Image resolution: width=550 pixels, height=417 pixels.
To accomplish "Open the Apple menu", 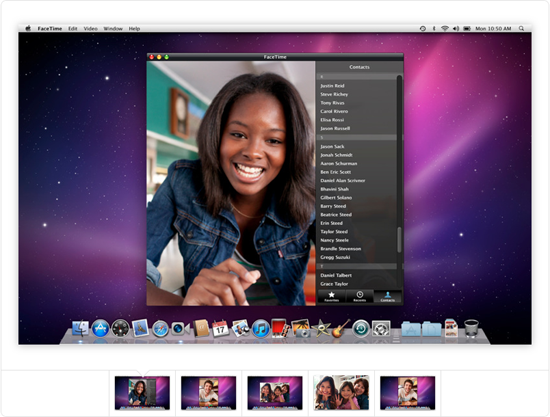I will click(x=28, y=28).
